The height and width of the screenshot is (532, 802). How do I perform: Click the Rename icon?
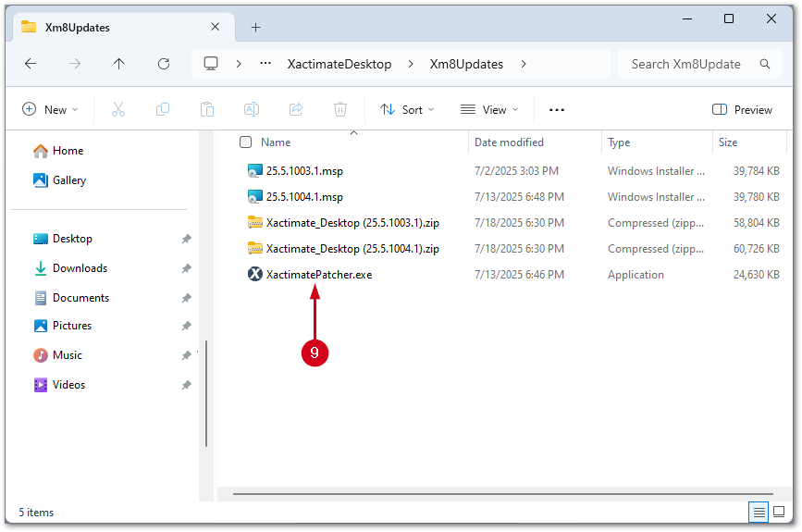(252, 109)
